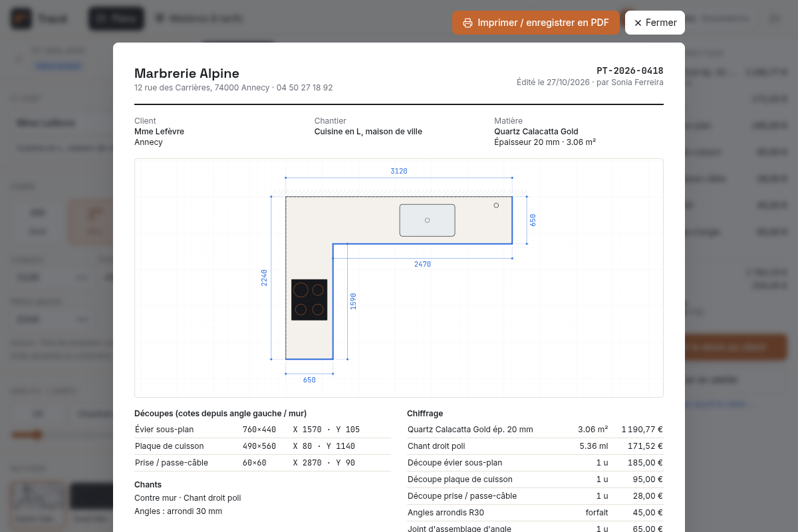Select the 5.36 ml quantity for Chant droit poli
The image size is (798, 532).
tap(594, 446)
